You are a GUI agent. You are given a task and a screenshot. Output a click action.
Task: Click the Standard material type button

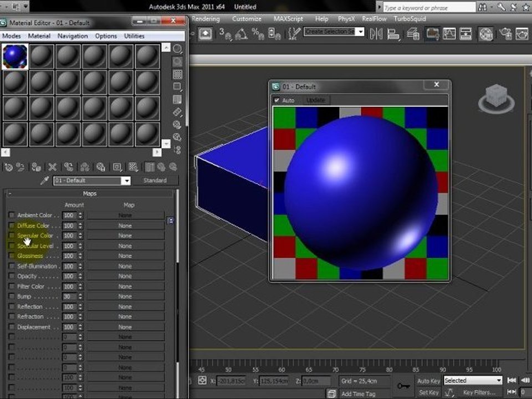pos(155,181)
